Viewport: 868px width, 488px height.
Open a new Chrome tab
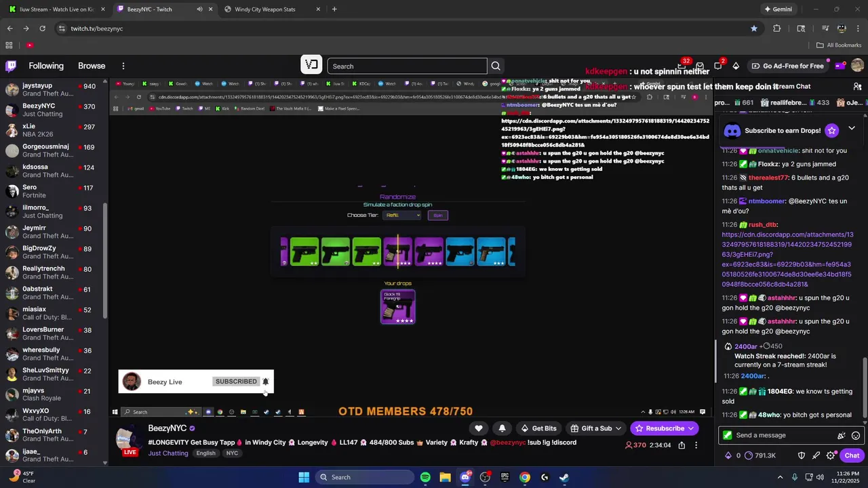pyautogui.click(x=334, y=9)
